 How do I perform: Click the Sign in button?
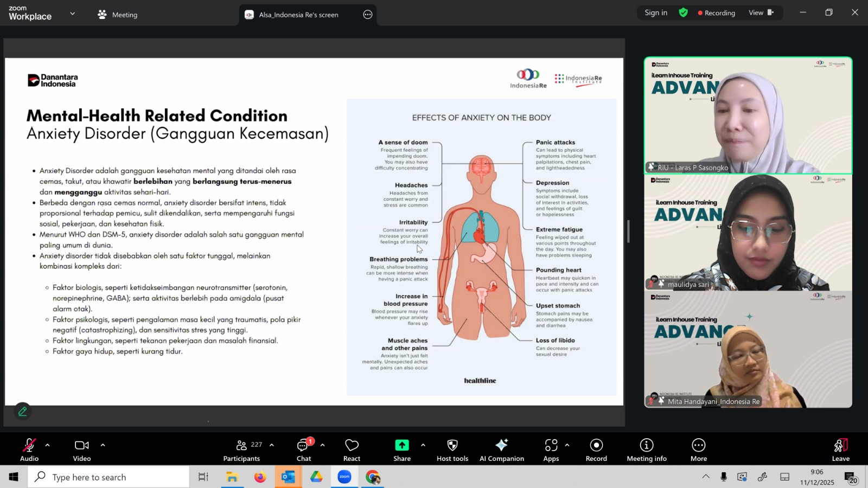point(656,12)
